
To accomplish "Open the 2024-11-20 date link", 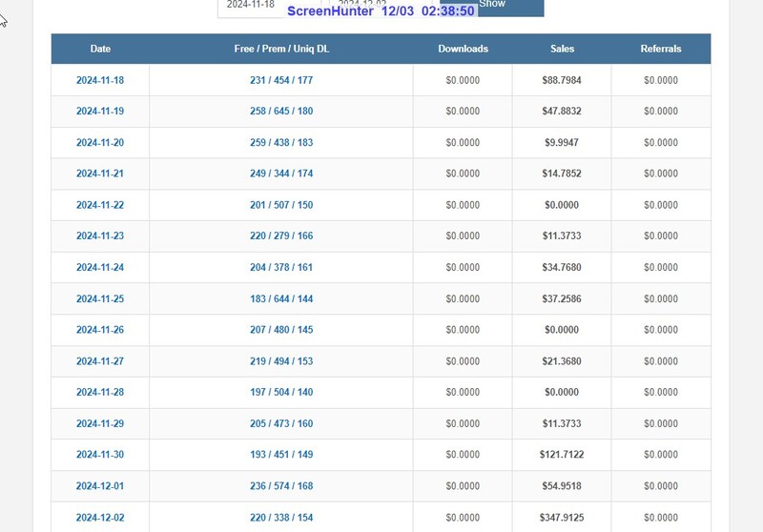I will [x=100, y=143].
